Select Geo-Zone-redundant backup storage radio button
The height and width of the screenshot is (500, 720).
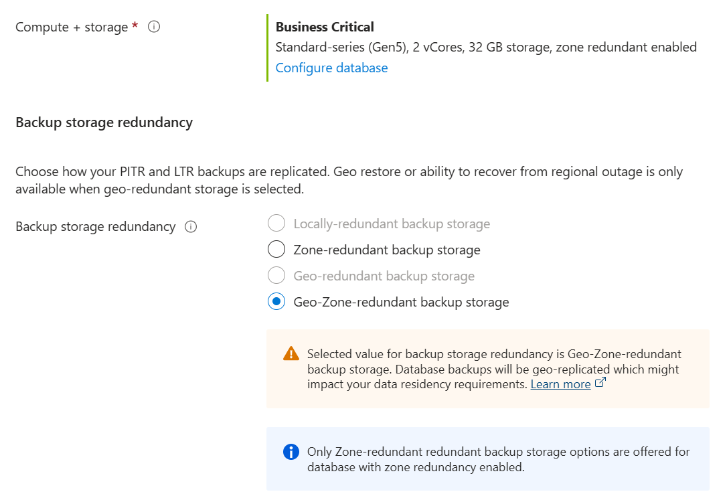click(x=276, y=302)
